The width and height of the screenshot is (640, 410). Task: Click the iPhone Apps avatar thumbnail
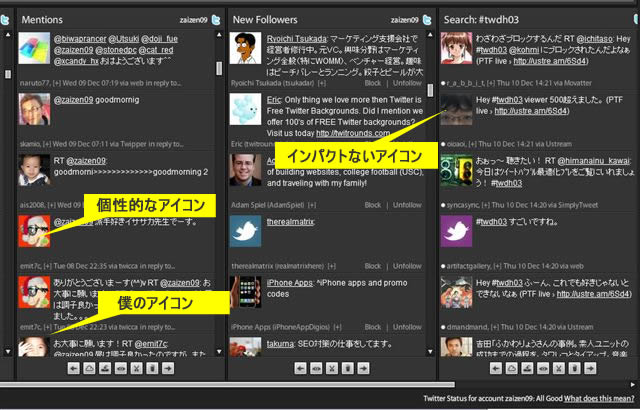[x=245, y=292]
